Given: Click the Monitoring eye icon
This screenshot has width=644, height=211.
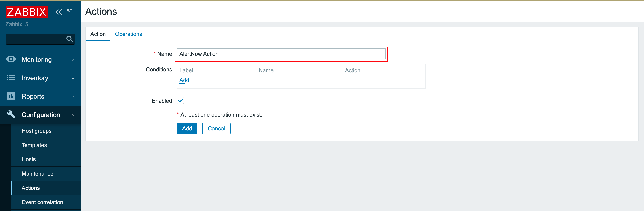Looking at the screenshot, I should tap(11, 59).
